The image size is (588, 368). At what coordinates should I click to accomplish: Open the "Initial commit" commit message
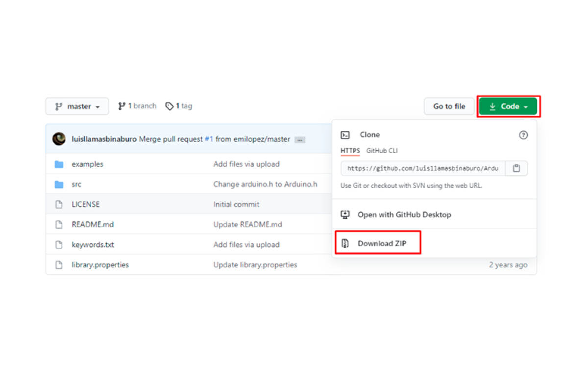click(x=236, y=205)
